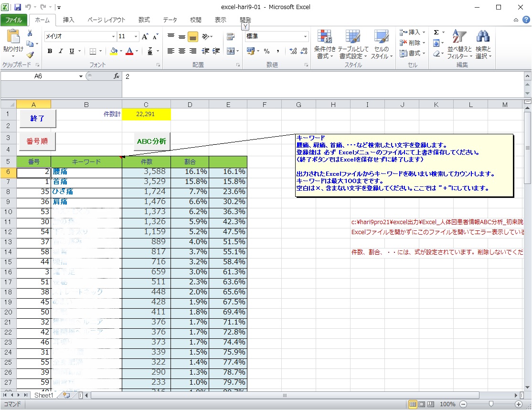This screenshot has height=410, width=532.
Task: Toggle center text alignment
Action: 182,51
